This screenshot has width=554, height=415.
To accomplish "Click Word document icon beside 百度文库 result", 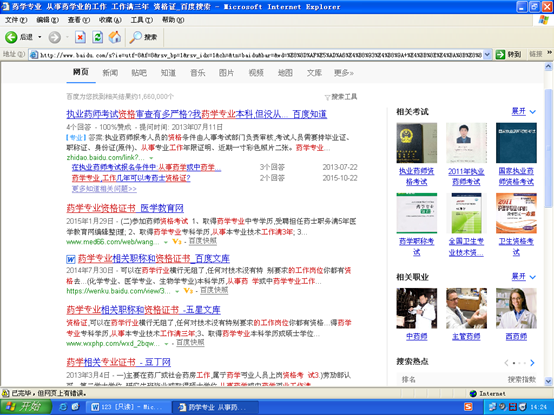I will (x=71, y=259).
